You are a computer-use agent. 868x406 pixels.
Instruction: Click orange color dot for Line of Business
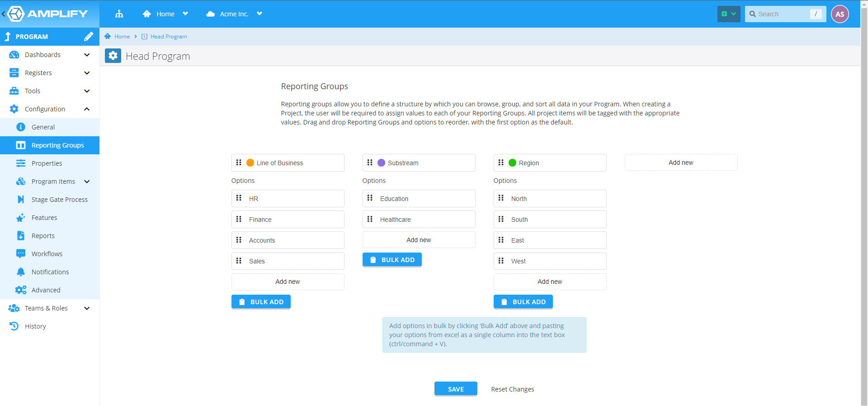click(250, 162)
